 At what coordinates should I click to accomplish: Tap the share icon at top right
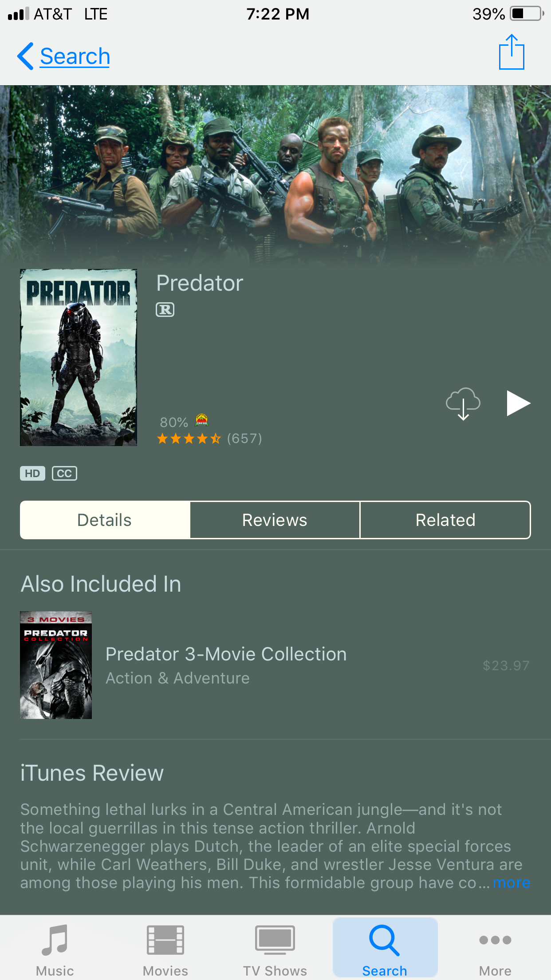point(512,52)
